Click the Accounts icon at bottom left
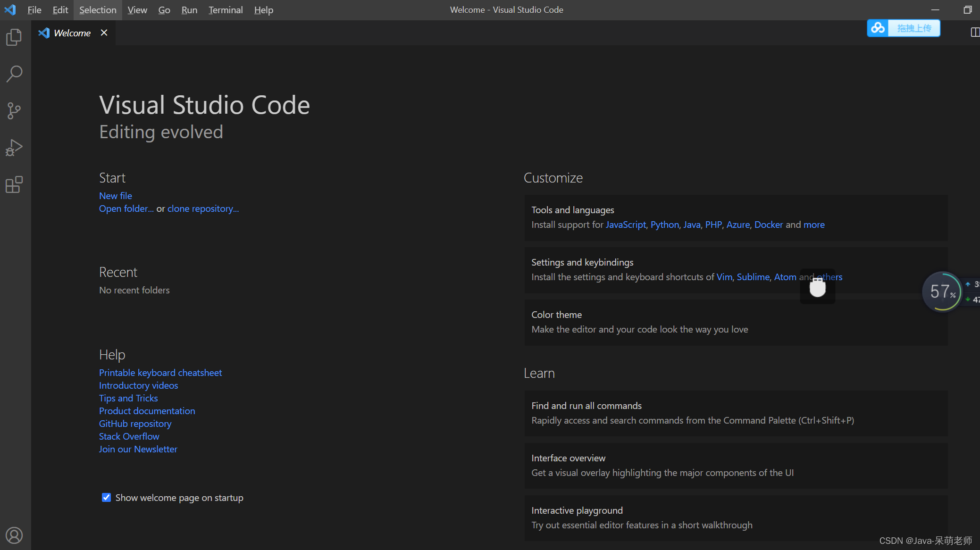The image size is (980, 550). 15,534
